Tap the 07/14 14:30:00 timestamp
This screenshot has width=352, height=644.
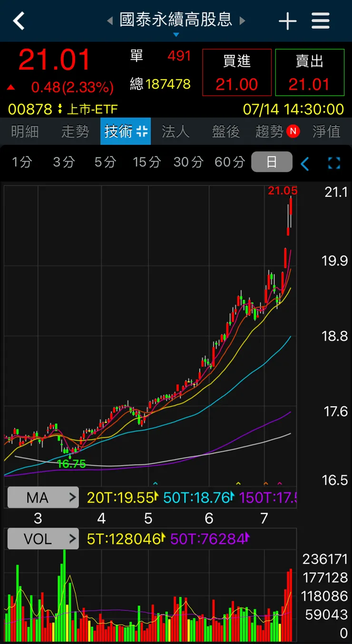click(293, 109)
